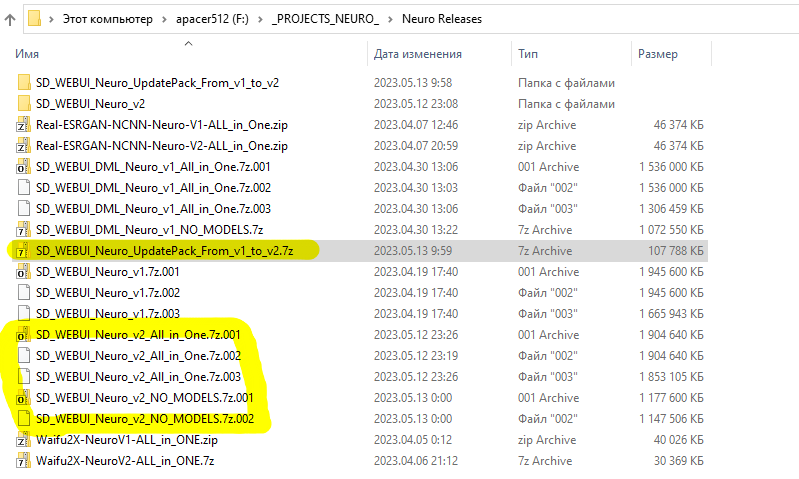799x479 pixels.
Task: Click the size value 40 026 КБ
Action: pos(679,440)
